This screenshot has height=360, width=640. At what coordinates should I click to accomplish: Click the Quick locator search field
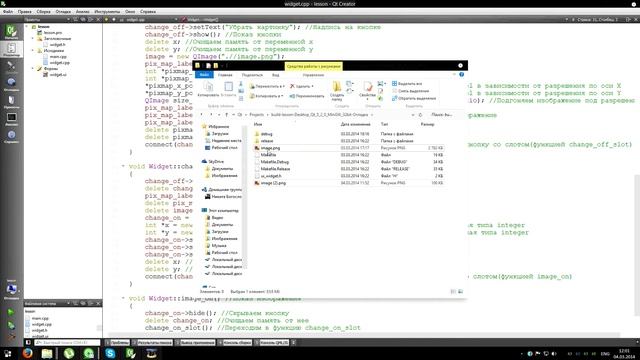(x=67, y=342)
